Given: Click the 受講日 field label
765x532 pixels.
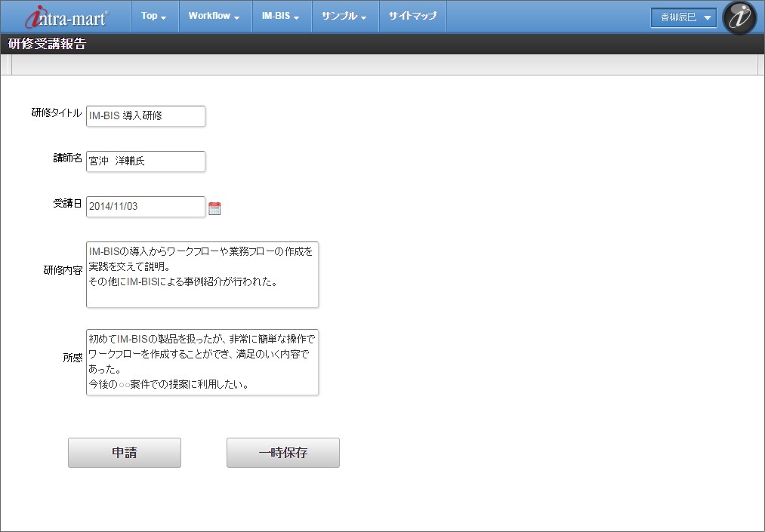Looking at the screenshot, I should click(x=67, y=204).
